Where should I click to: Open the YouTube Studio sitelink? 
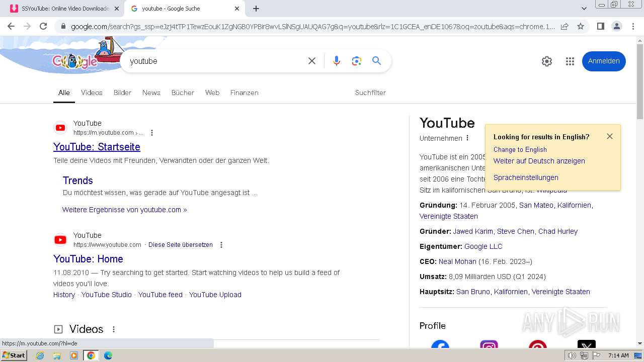pyautogui.click(x=107, y=295)
